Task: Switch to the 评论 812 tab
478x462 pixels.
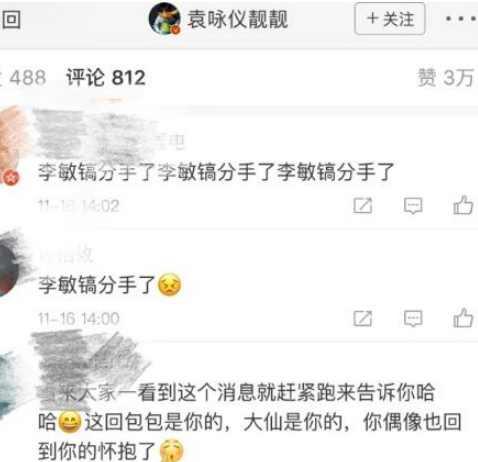Action: tap(106, 78)
